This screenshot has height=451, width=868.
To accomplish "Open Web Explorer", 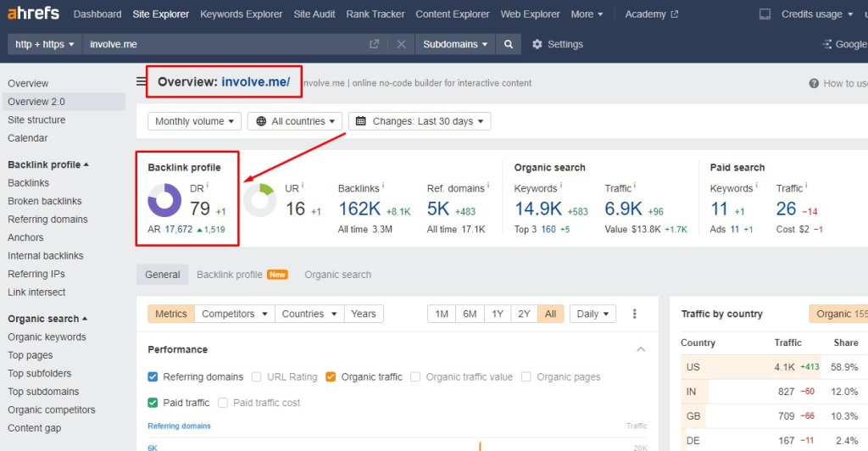I will click(531, 14).
